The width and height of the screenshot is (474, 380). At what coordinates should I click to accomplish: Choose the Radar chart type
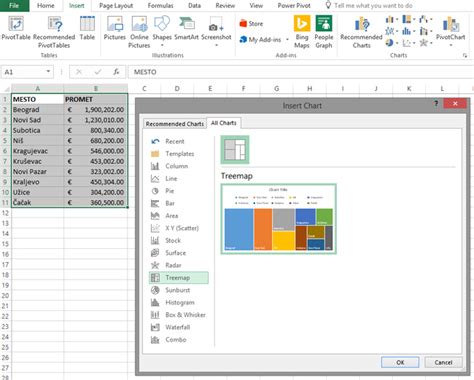point(179,265)
